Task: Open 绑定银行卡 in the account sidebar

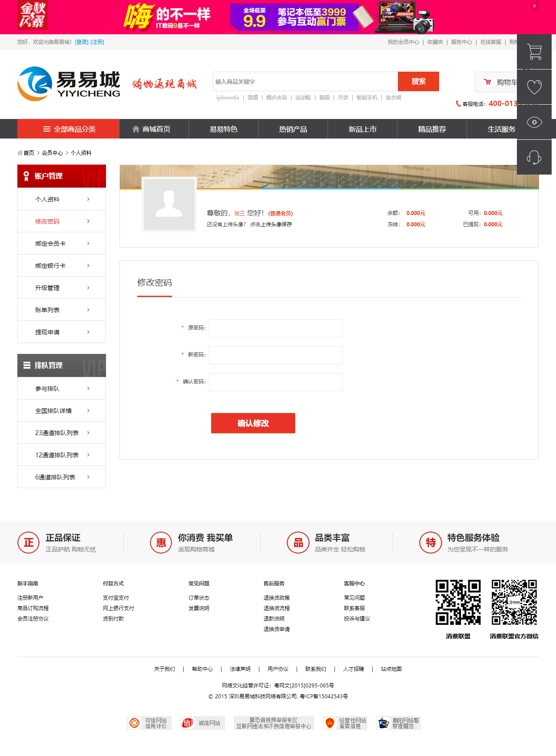Action: 62,266
